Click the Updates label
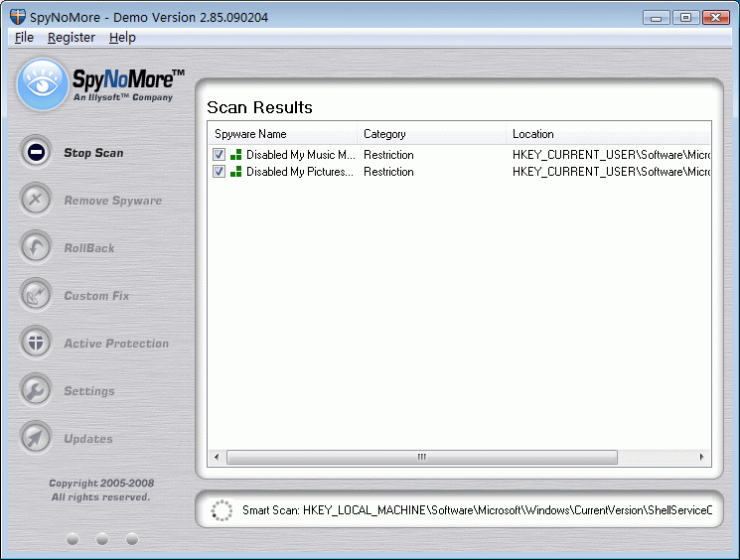Viewport: 740px width, 560px height. point(88,439)
